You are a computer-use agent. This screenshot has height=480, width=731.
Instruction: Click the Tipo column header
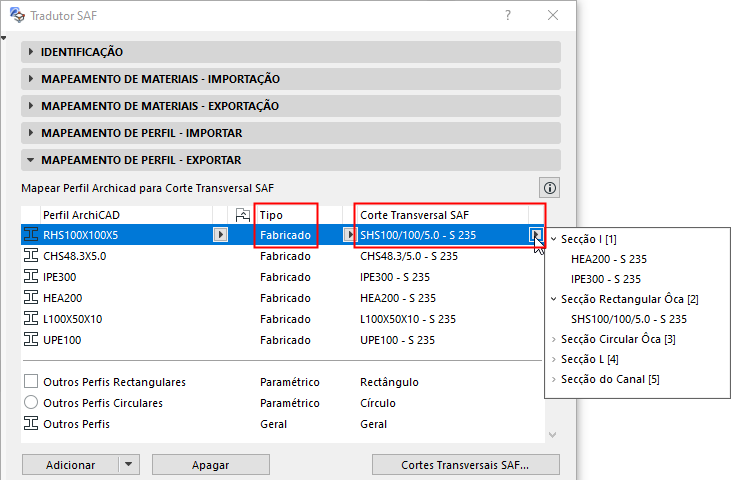[x=271, y=215]
